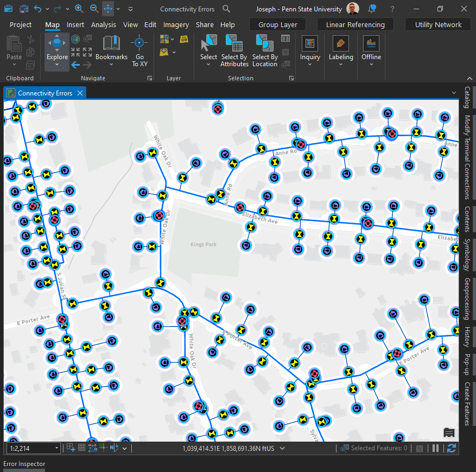Open the notifications bell
476x472 pixels.
[372, 9]
